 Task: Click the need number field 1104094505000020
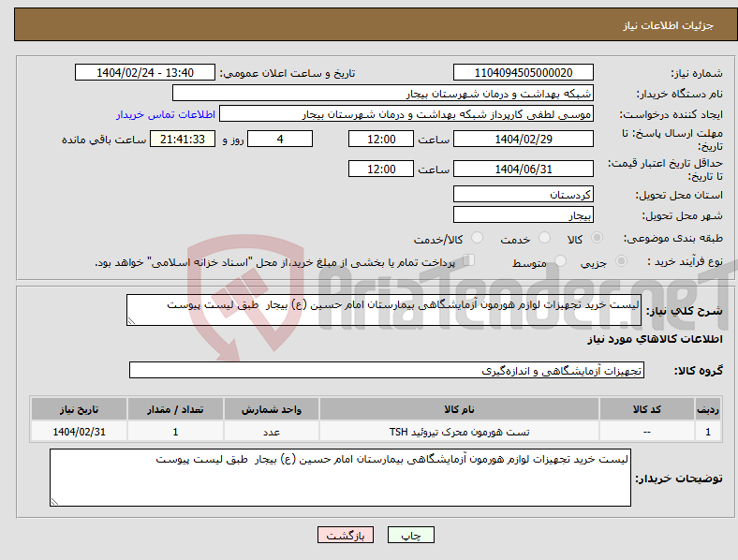[524, 72]
